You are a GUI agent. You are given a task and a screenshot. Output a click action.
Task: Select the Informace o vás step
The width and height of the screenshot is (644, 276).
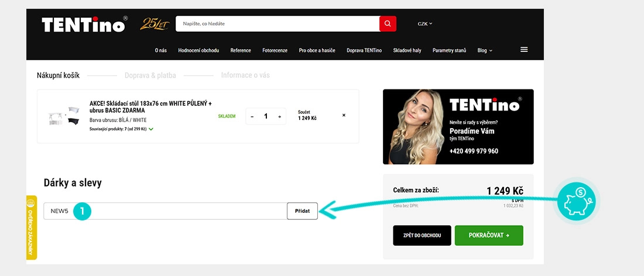[x=246, y=75]
